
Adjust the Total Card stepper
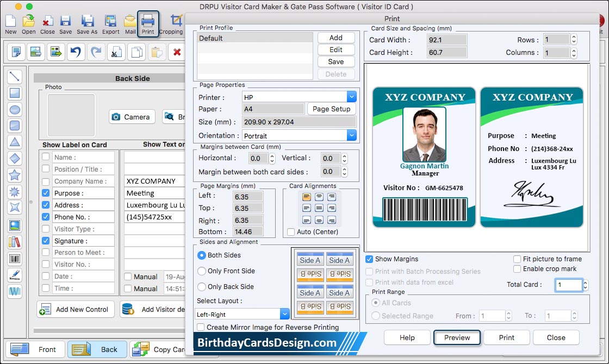(586, 285)
